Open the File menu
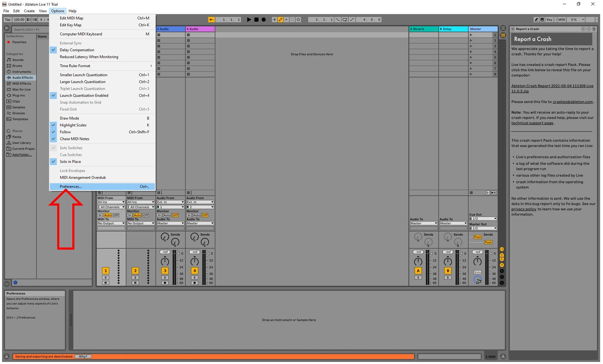Image resolution: width=603 pixels, height=364 pixels. pos(6,11)
